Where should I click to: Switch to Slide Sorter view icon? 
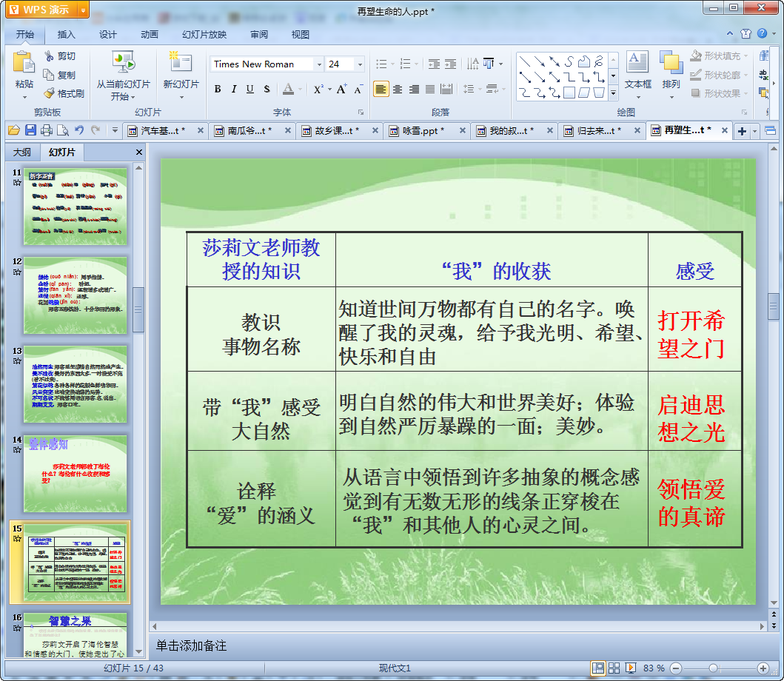click(614, 668)
